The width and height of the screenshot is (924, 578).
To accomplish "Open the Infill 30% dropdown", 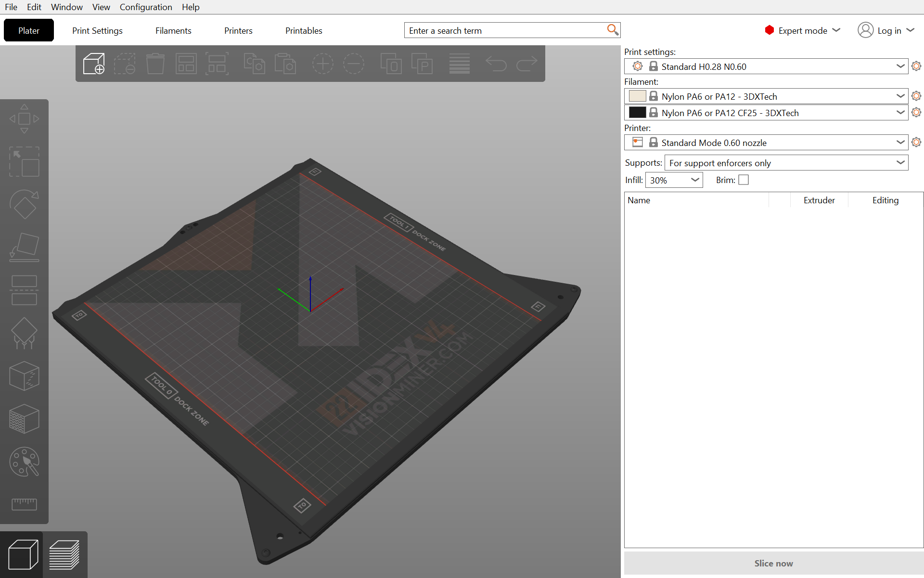I will [x=674, y=180].
